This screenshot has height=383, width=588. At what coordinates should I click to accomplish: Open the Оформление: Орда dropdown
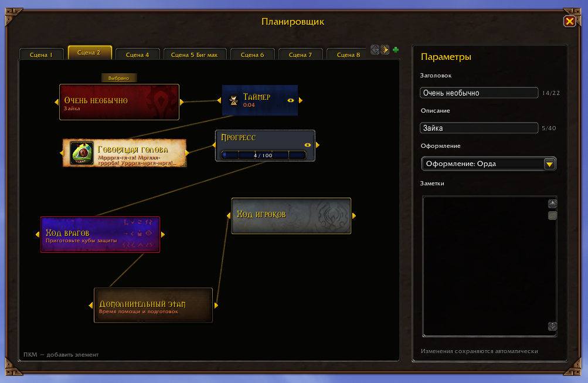coord(488,164)
